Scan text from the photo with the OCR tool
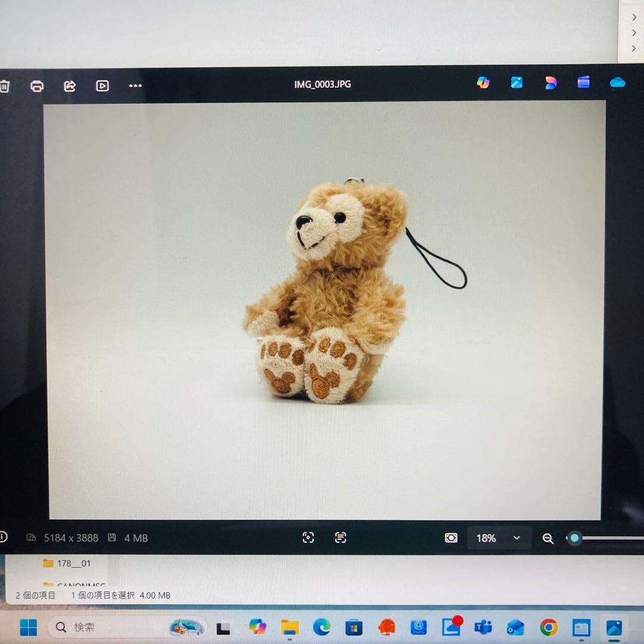Screen dimensions: 644x644 coord(340,537)
